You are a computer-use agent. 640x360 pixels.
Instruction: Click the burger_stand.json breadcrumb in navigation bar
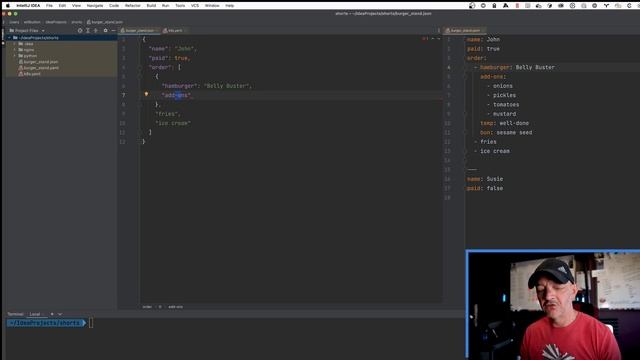(x=104, y=22)
